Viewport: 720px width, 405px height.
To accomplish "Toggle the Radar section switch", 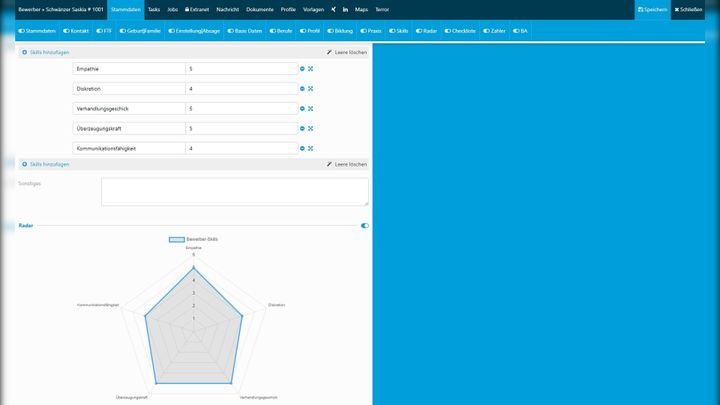I will (x=364, y=226).
